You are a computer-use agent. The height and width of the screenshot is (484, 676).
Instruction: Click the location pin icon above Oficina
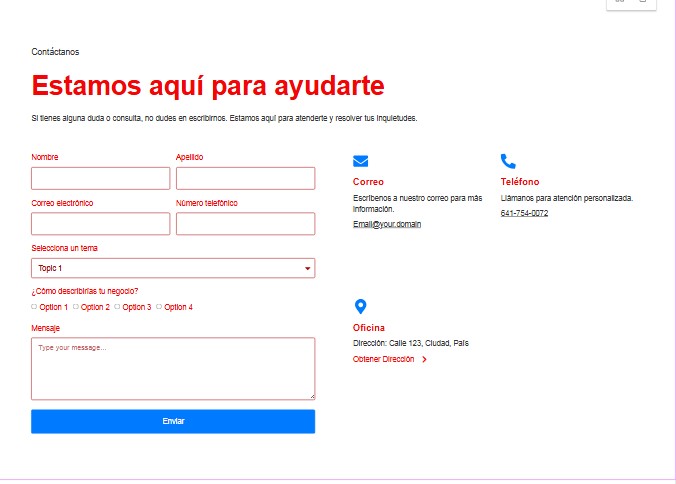(361, 307)
